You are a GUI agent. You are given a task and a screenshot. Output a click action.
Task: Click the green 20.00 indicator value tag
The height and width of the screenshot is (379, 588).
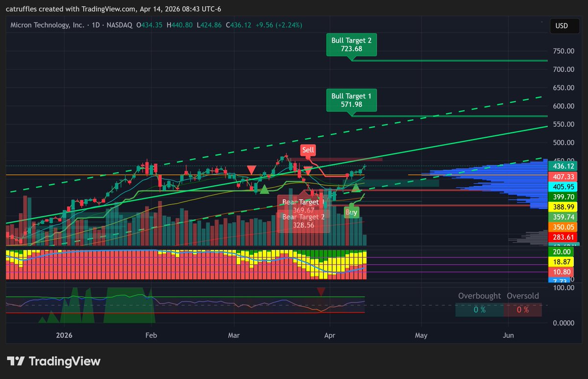coord(562,252)
